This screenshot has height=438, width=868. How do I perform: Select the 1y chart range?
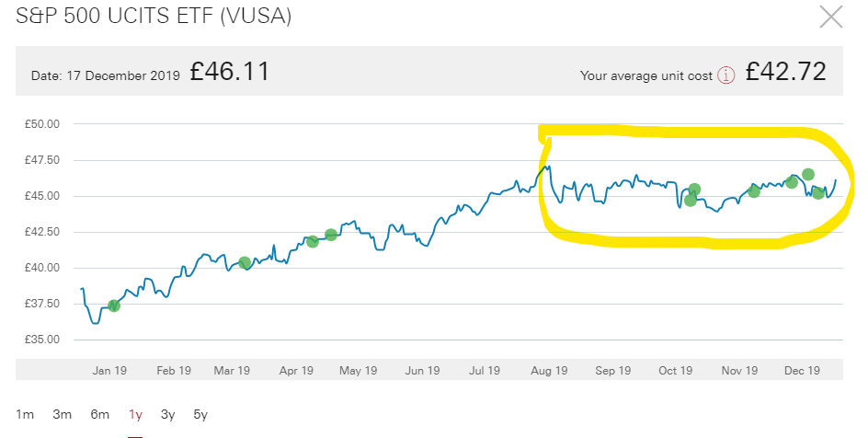pyautogui.click(x=135, y=414)
